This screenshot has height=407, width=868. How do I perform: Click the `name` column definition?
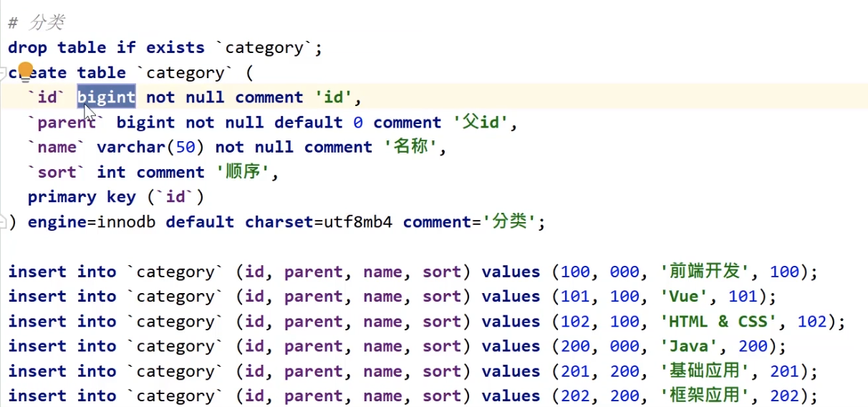(57, 148)
